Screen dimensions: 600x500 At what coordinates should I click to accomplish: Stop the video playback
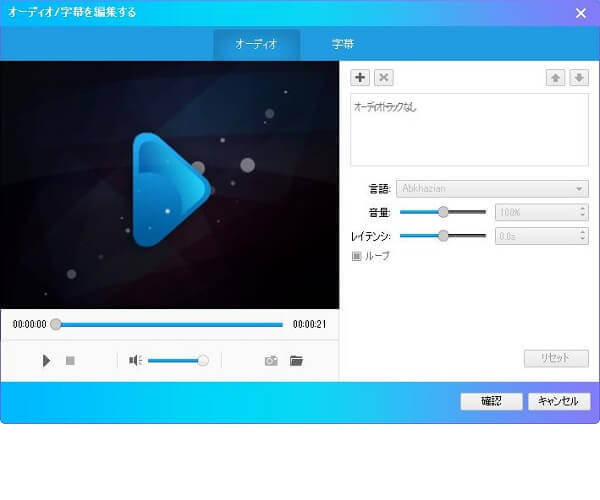pyautogui.click(x=70, y=361)
